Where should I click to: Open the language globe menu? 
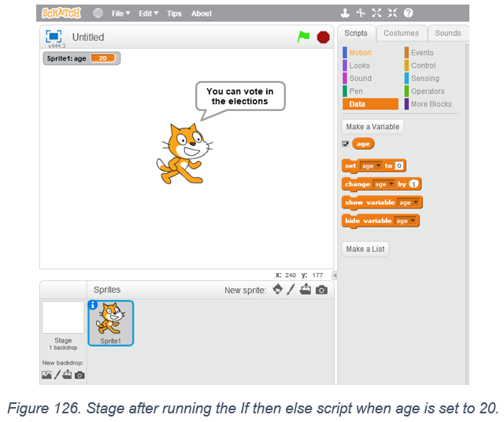click(98, 13)
